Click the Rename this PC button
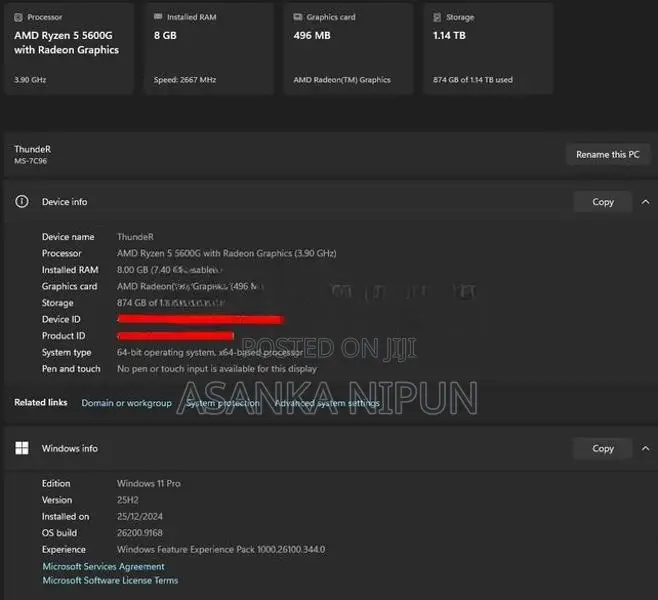 point(608,154)
